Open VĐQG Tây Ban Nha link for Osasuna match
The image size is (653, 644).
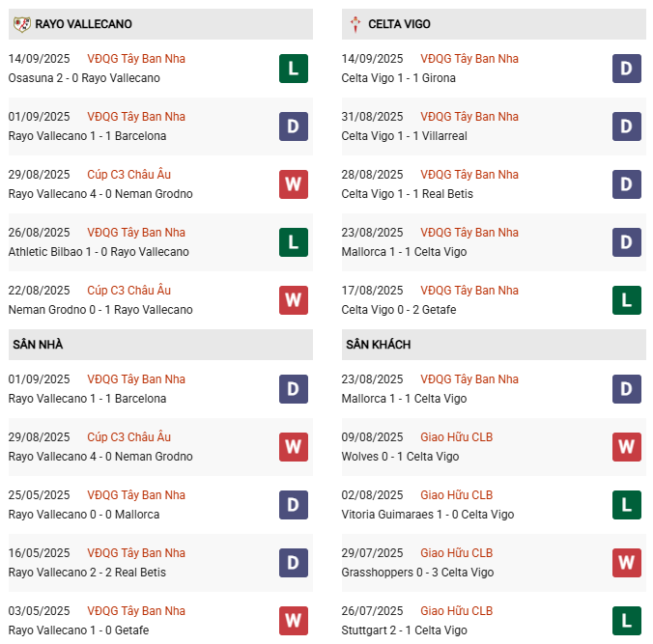[136, 59]
